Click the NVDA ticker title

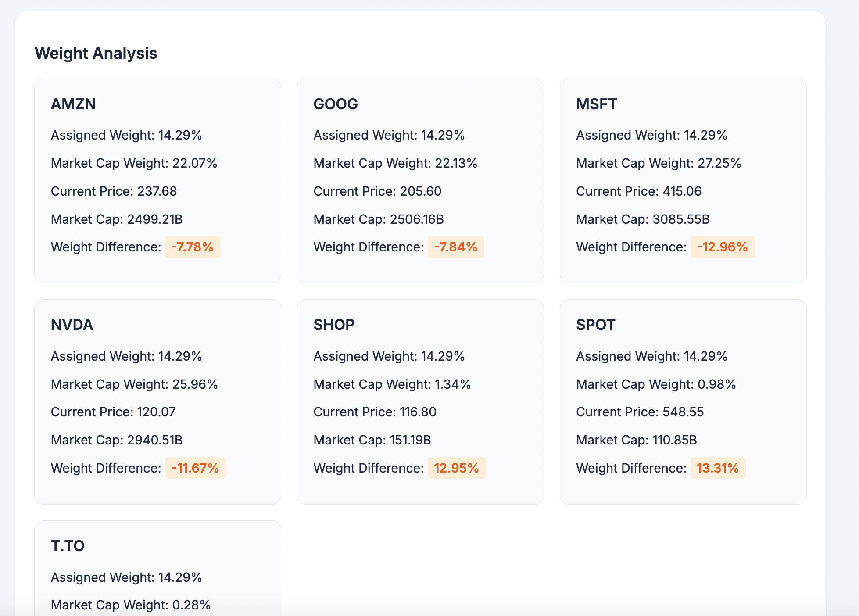[72, 325]
